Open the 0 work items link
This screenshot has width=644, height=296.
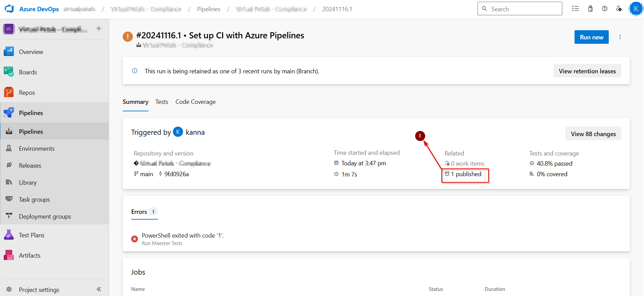467,163
